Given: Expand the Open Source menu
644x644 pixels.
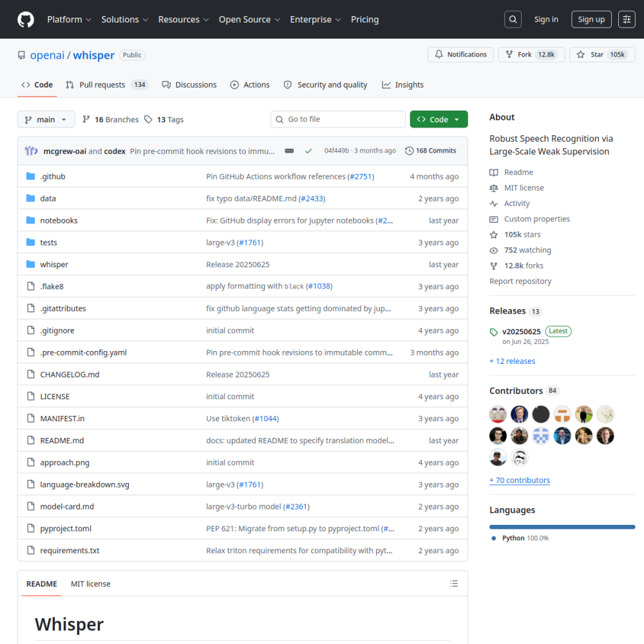Looking at the screenshot, I should pos(249,19).
